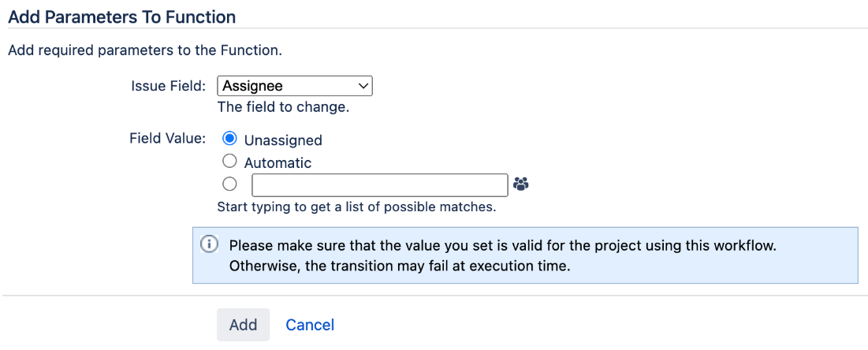Viewport: 868px width, 350px height.
Task: Click the Issue Field label
Action: 168,86
